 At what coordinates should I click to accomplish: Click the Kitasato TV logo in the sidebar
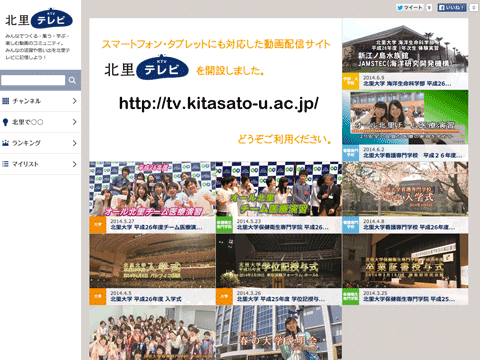(39, 19)
